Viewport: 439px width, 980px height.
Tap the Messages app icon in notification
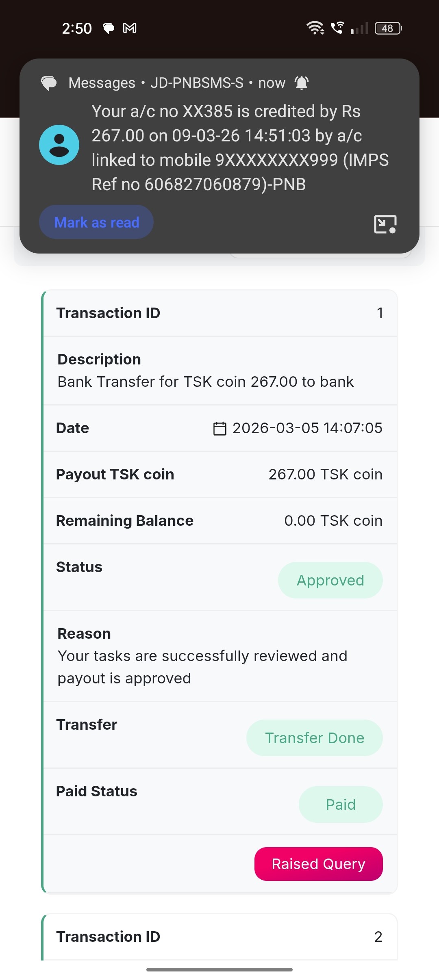[49, 83]
